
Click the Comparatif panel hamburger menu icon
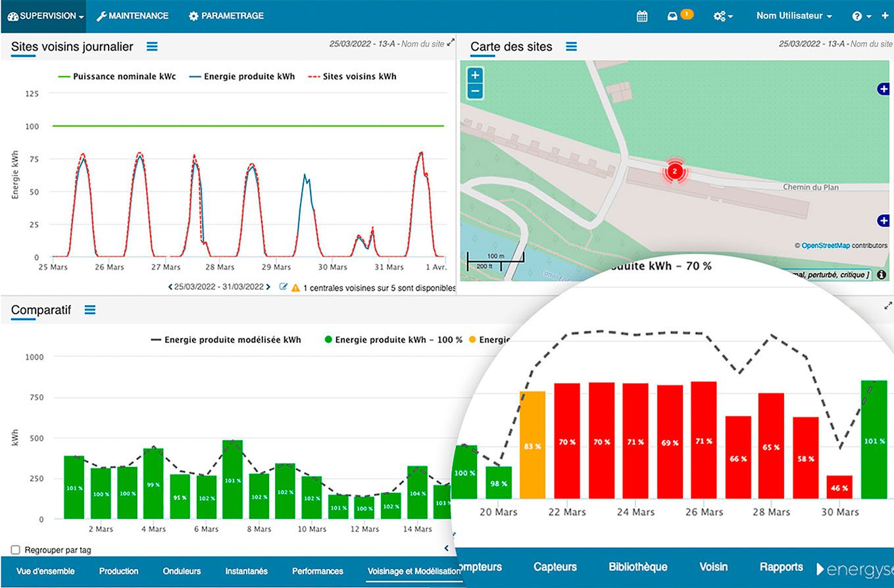[x=90, y=310]
